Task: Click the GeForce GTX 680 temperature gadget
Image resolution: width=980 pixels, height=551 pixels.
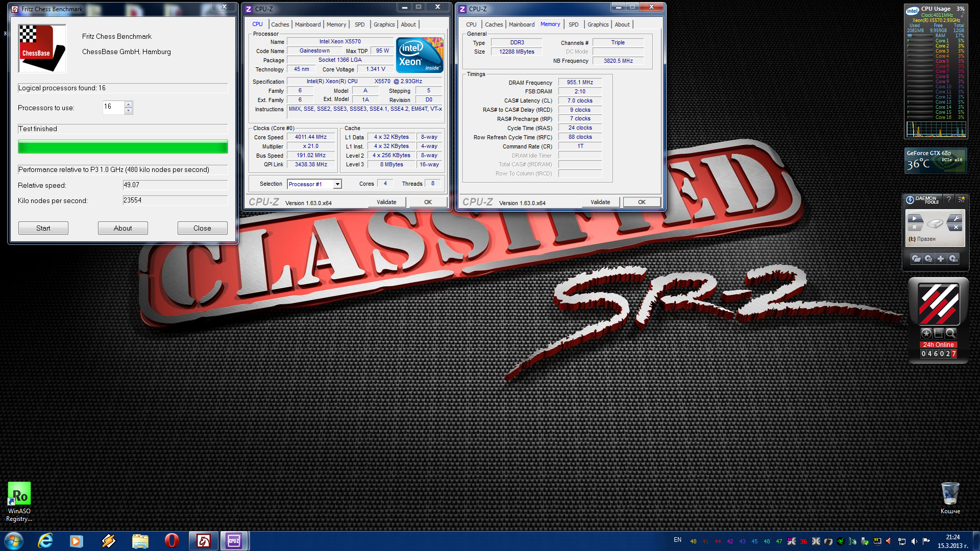Action: click(x=936, y=160)
